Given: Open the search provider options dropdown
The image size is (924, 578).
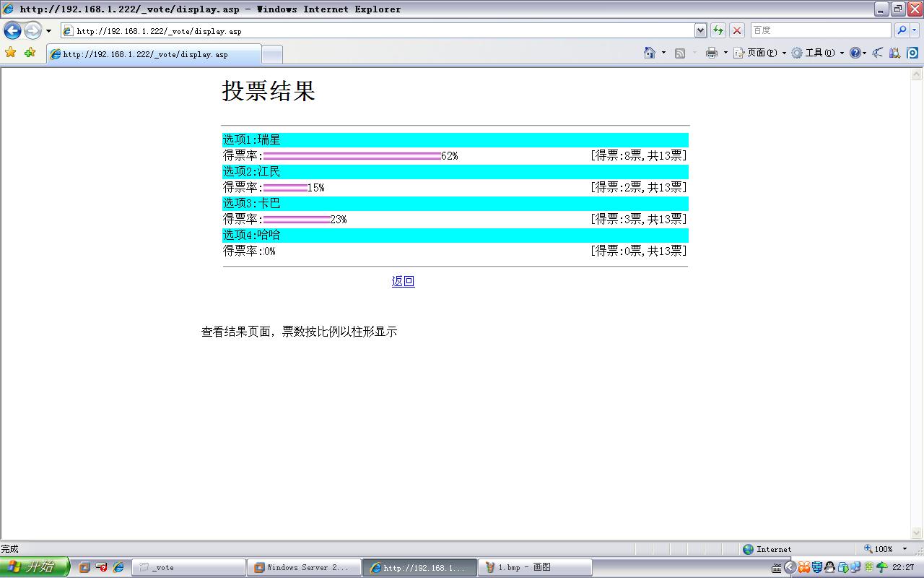Looking at the screenshot, I should [x=915, y=30].
